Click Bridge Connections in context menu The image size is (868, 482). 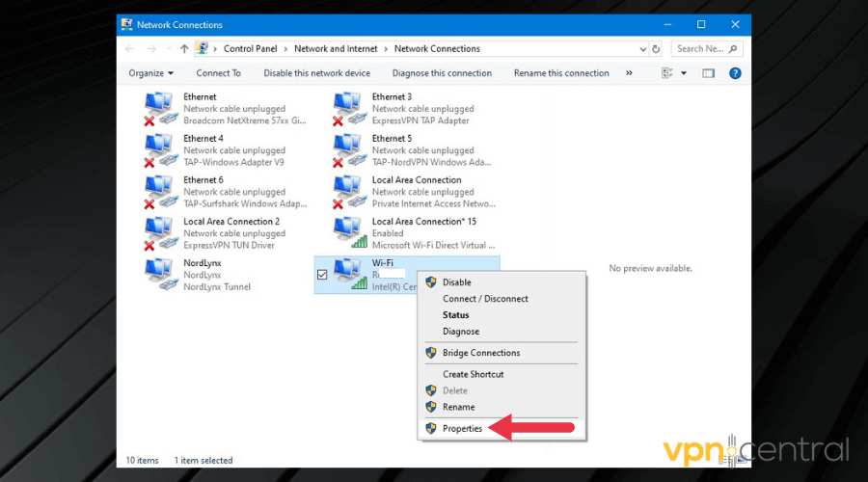480,353
